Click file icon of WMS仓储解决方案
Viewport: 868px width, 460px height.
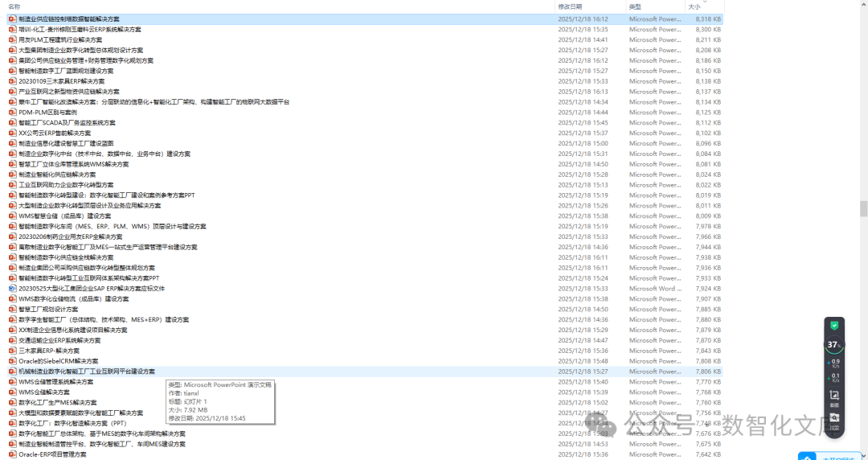click(x=13, y=392)
